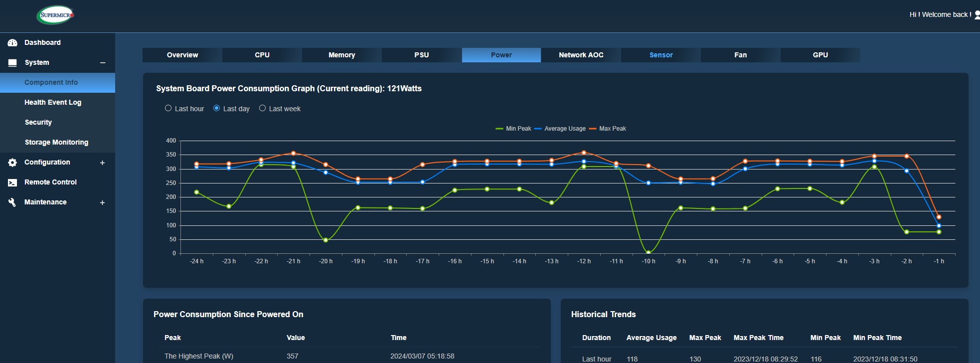This screenshot has width=980, height=363.
Task: Click the Min Peak point at -20 h
Action: click(326, 240)
